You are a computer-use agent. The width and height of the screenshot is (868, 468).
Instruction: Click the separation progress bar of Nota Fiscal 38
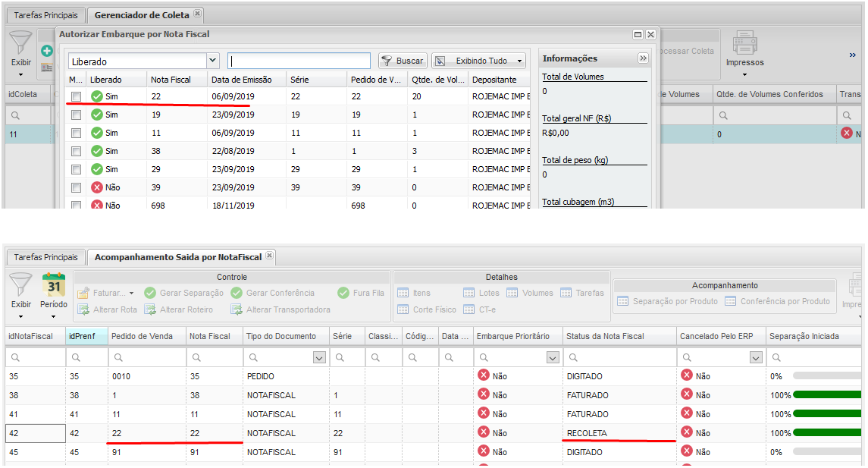tap(827, 395)
